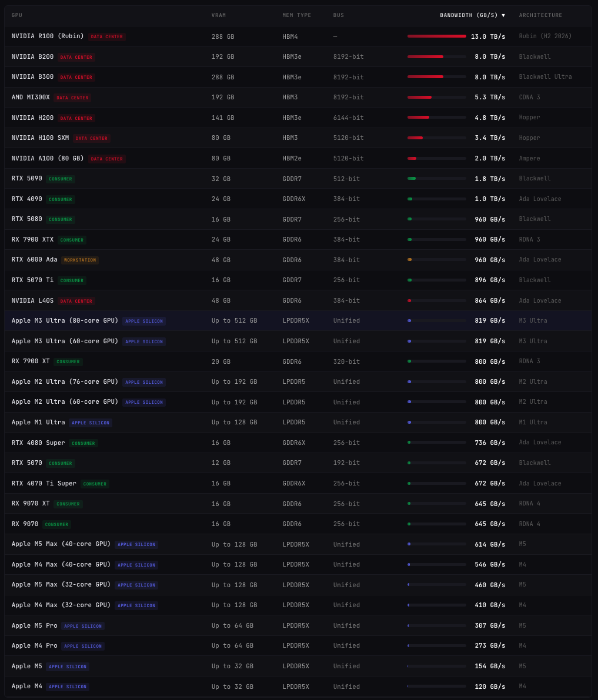
Task: Click the RX 7900 XTX name
Action: point(32,240)
